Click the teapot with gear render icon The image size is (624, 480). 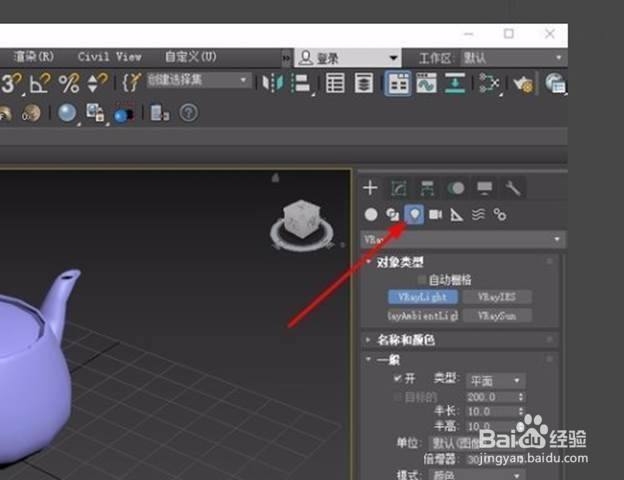pos(523,84)
